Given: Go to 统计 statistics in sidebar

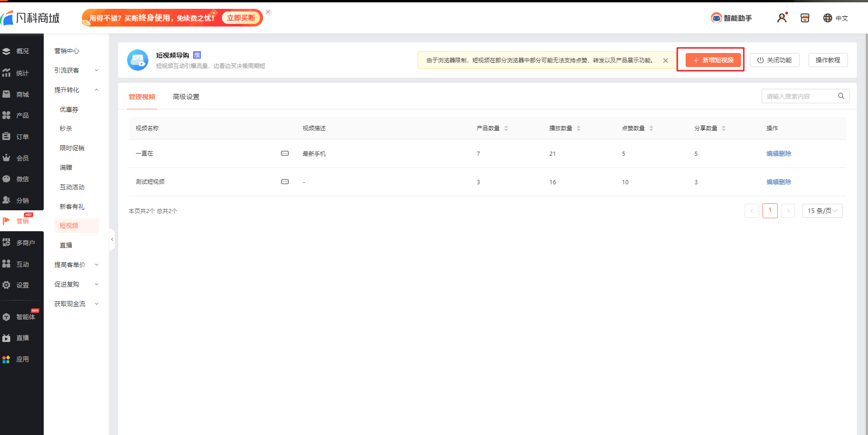Looking at the screenshot, I should pos(22,73).
